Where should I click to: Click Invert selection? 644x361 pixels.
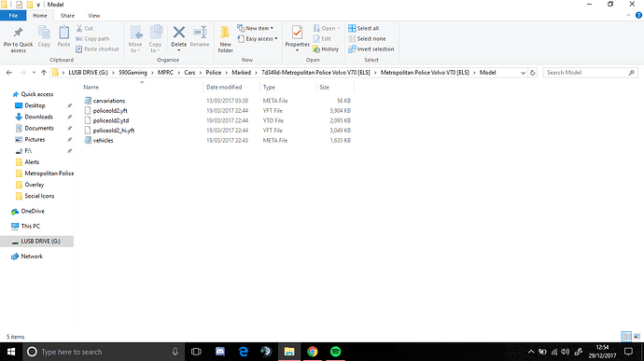click(x=371, y=49)
